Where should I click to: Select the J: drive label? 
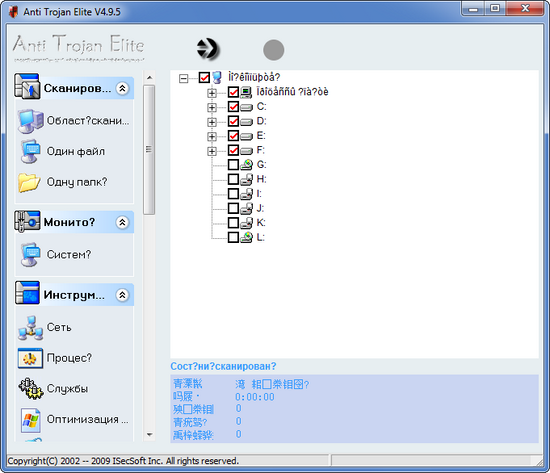260,208
